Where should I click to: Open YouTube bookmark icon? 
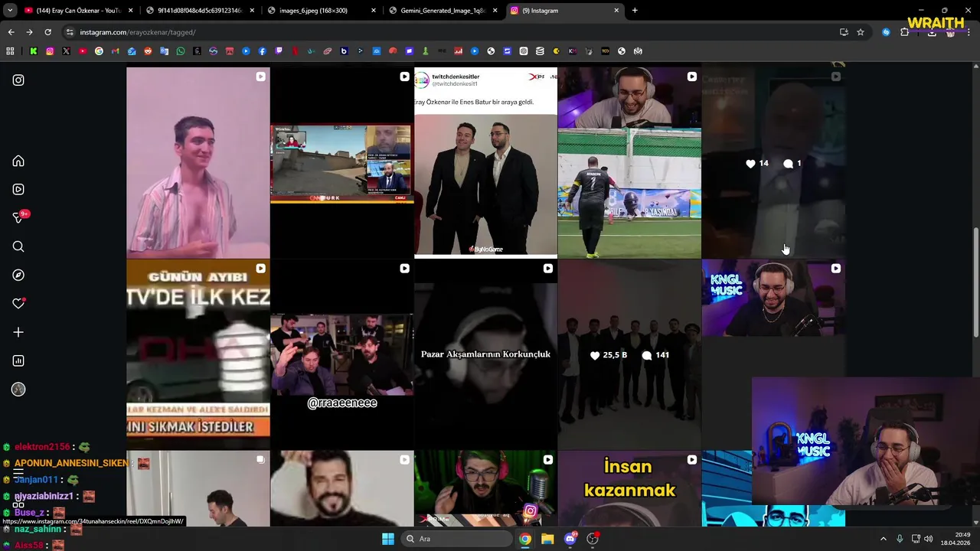(x=83, y=51)
